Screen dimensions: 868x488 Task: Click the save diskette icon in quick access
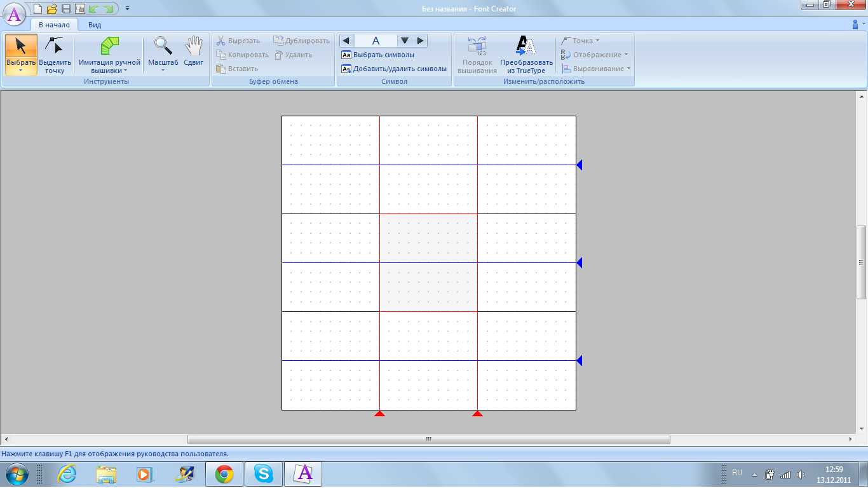(x=66, y=9)
